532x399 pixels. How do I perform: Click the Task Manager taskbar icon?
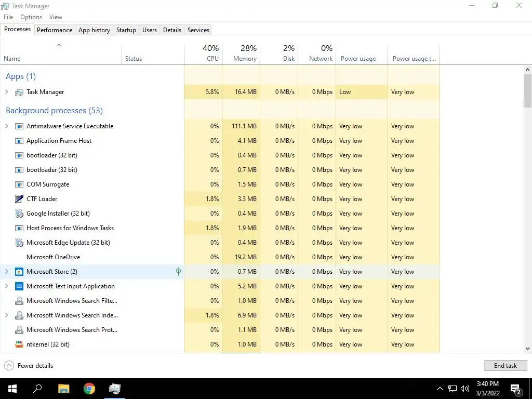pos(115,389)
